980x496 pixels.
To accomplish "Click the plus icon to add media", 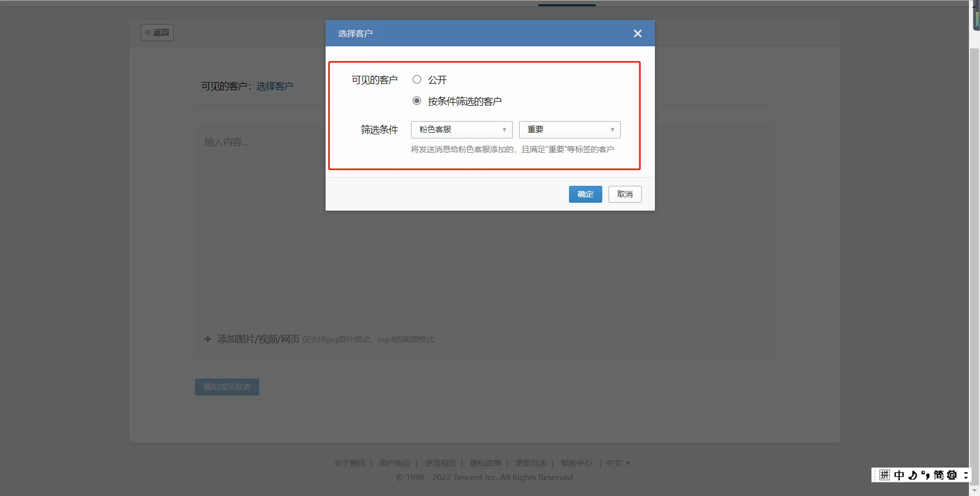I will [208, 339].
